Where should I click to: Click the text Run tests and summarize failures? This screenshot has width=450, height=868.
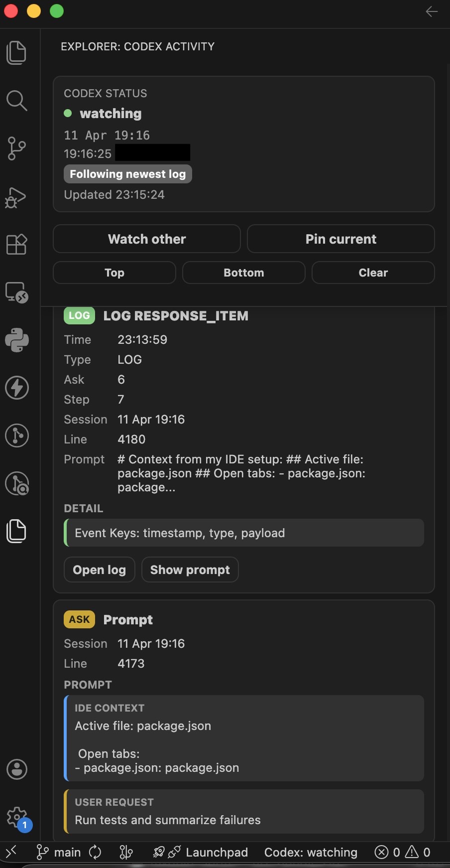(168, 820)
